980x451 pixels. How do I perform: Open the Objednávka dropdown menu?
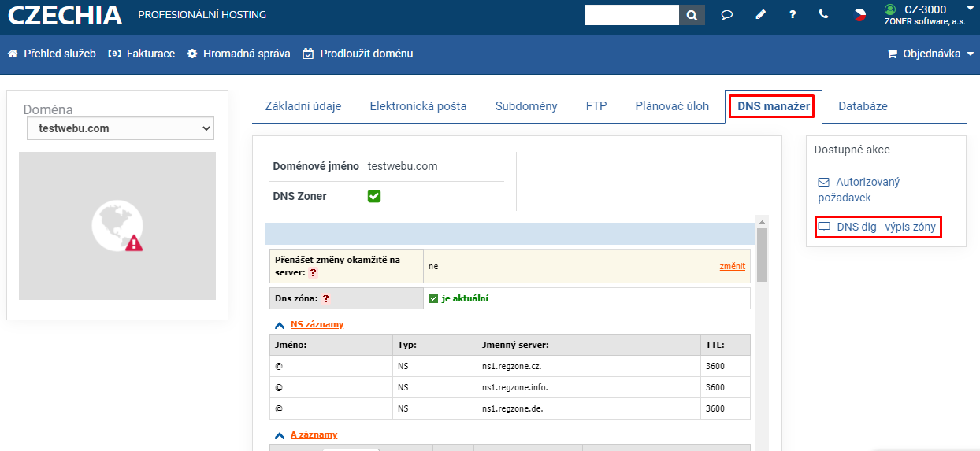tap(930, 54)
